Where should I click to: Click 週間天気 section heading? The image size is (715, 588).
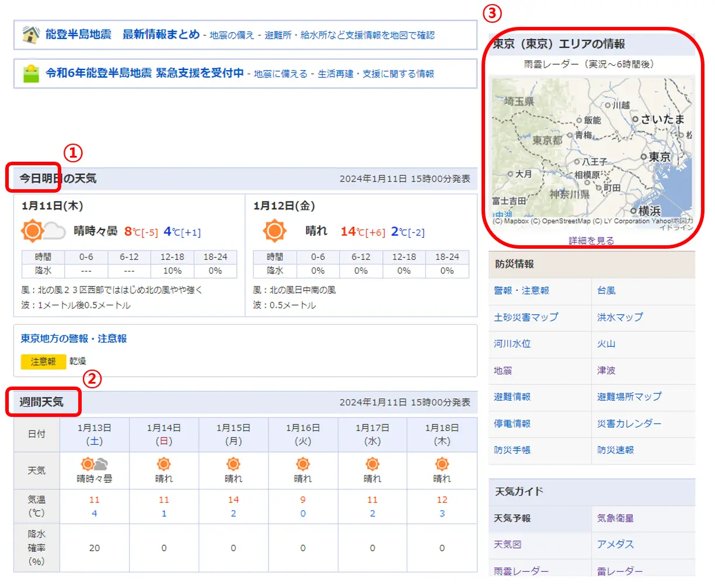[41, 402]
